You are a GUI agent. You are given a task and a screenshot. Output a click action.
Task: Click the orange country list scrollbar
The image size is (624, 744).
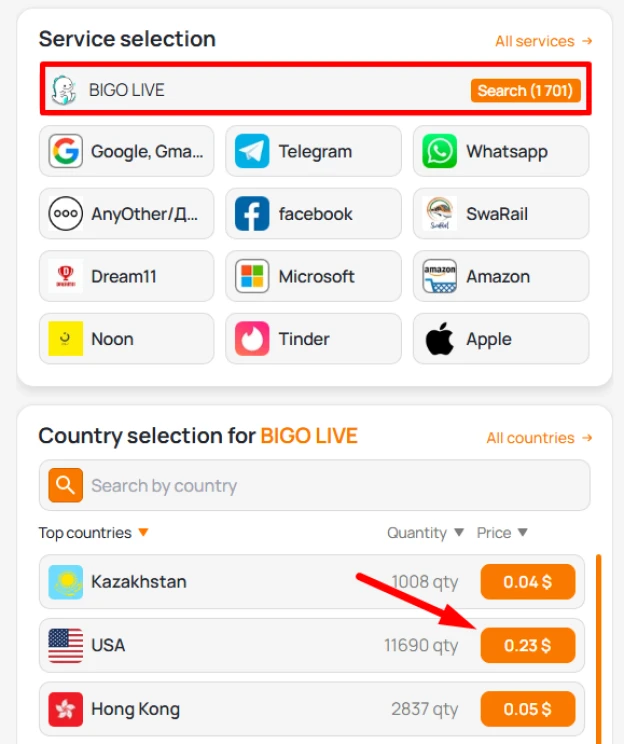598,648
